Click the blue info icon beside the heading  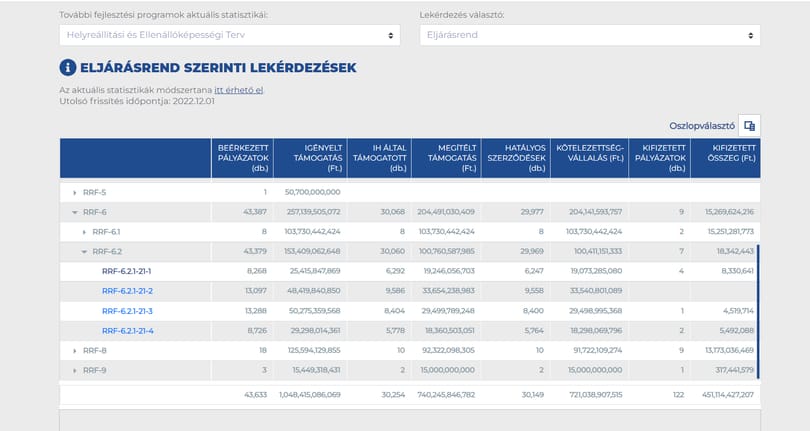coord(68,68)
